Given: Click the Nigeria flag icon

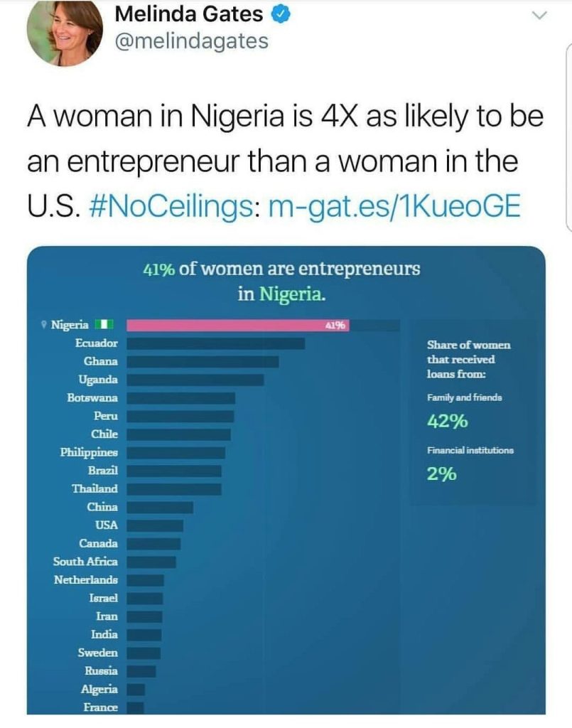Looking at the screenshot, I should point(105,326).
